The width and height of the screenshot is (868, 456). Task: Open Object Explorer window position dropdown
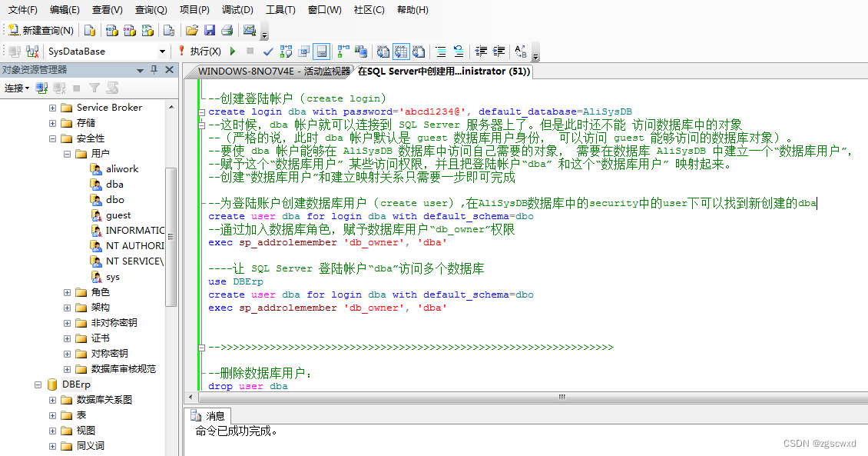(x=140, y=71)
